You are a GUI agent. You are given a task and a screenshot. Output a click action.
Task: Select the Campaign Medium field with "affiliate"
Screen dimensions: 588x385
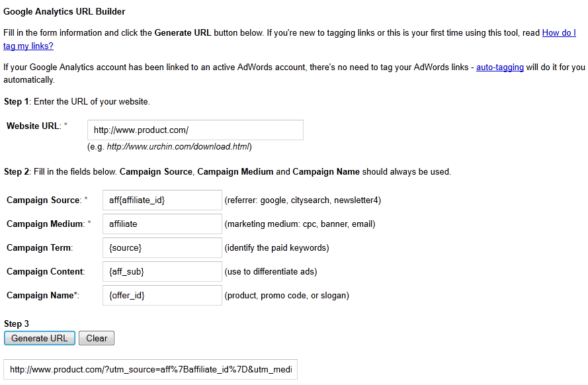coord(162,224)
